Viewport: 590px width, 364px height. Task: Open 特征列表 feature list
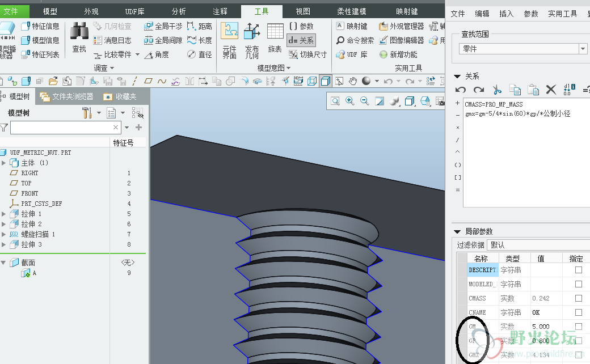(40, 54)
